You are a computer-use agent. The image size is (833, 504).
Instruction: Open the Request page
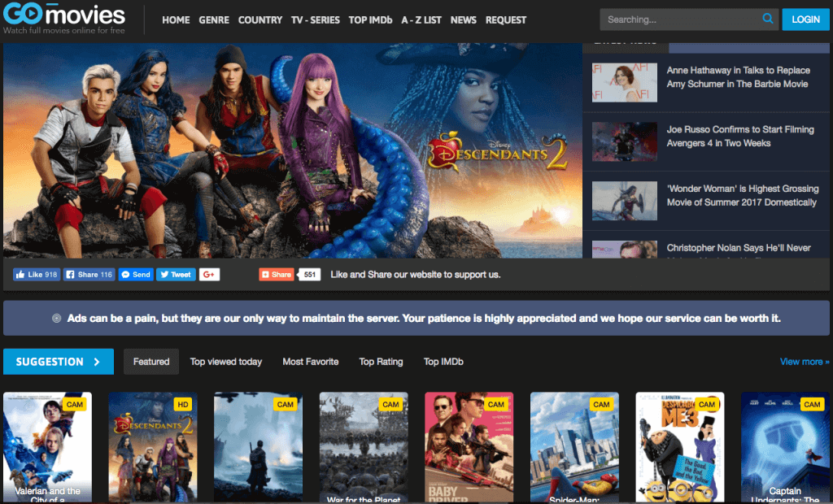(506, 20)
